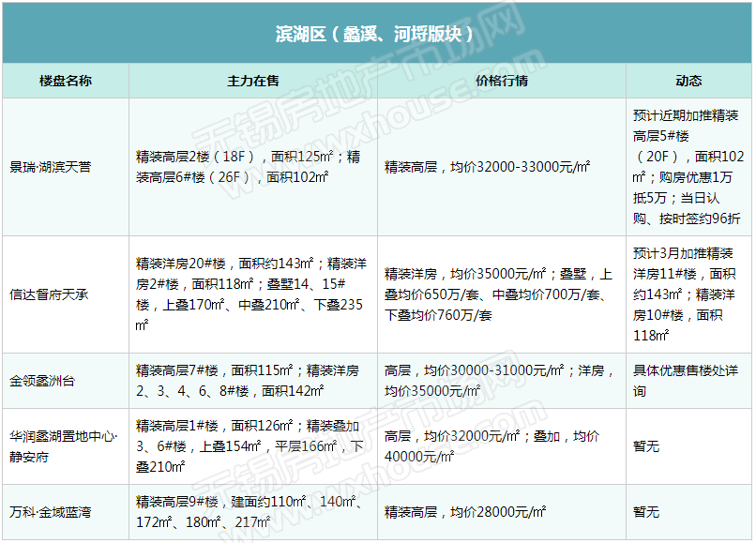Select the 景瑞·湖滨天誉 property name cell
This screenshot has width=756, height=543.
point(66,167)
